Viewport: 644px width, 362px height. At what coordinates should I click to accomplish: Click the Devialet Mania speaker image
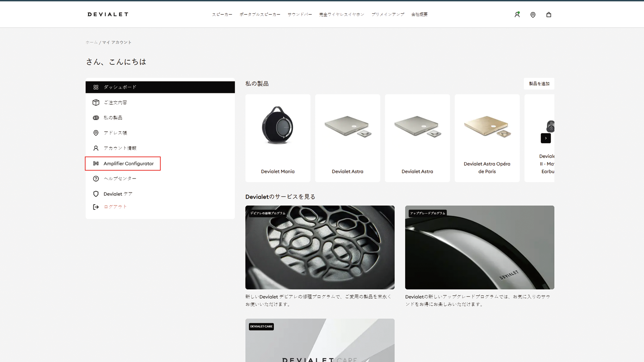pos(278,125)
